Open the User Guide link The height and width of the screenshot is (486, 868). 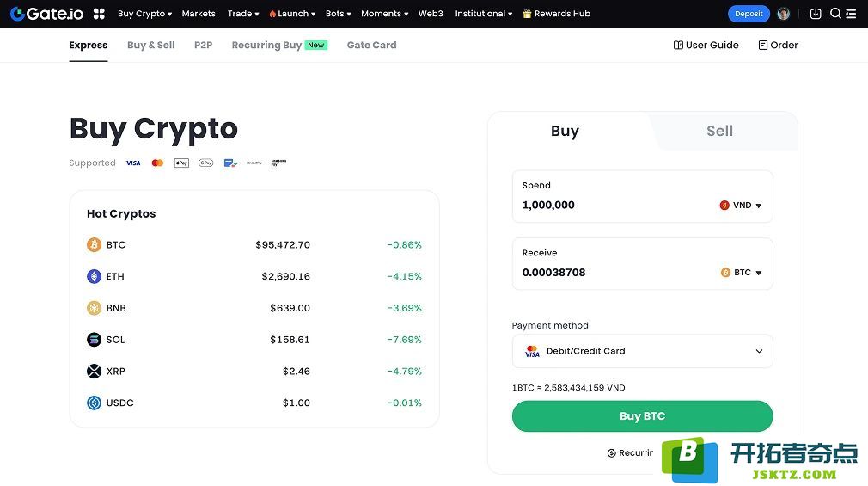[706, 45]
